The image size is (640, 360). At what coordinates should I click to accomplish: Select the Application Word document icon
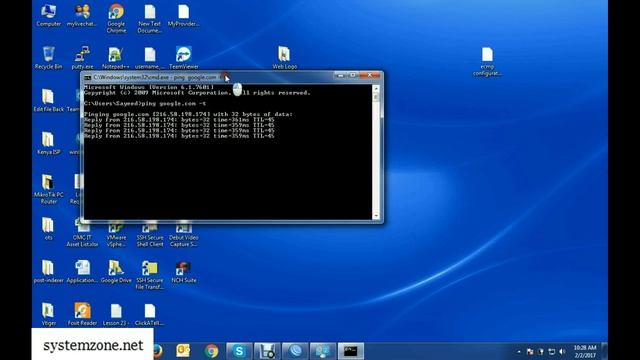(82, 271)
